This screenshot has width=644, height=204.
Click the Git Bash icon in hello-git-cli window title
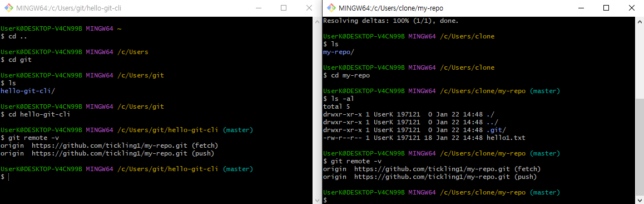pos(9,8)
